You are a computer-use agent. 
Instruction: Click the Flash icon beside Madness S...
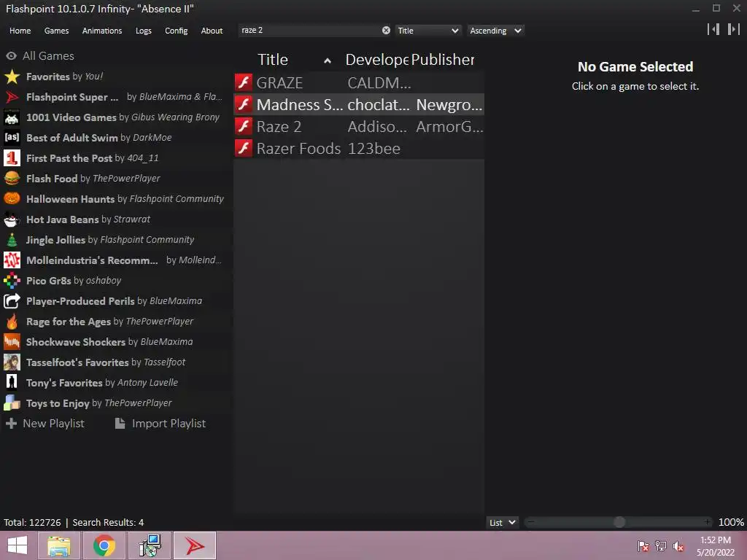pyautogui.click(x=244, y=104)
